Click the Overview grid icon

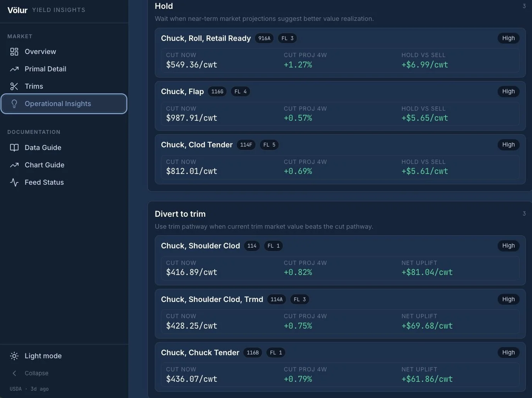point(14,52)
